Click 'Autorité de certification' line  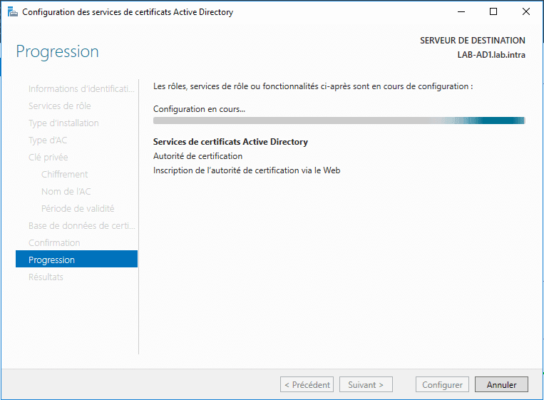pos(198,156)
